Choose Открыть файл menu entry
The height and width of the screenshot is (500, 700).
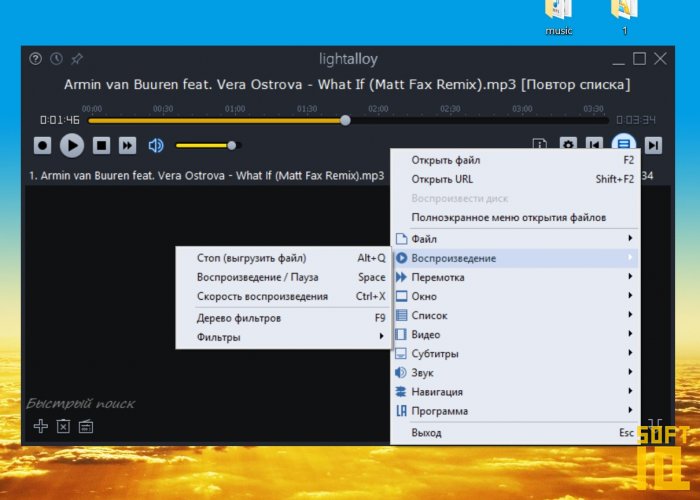click(x=515, y=160)
